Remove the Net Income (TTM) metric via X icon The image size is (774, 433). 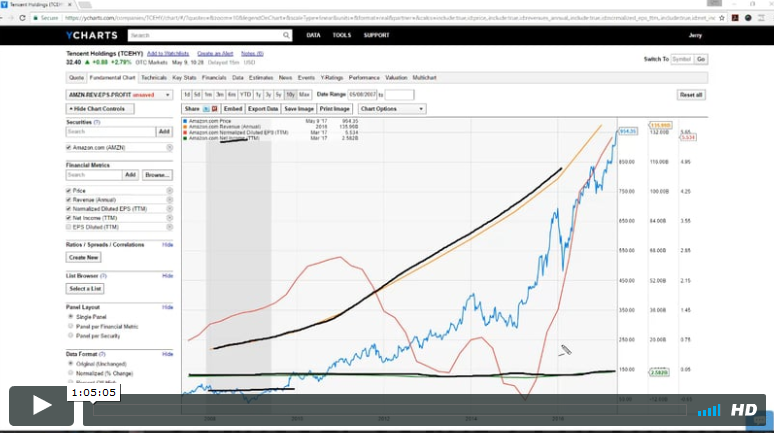coord(169,217)
